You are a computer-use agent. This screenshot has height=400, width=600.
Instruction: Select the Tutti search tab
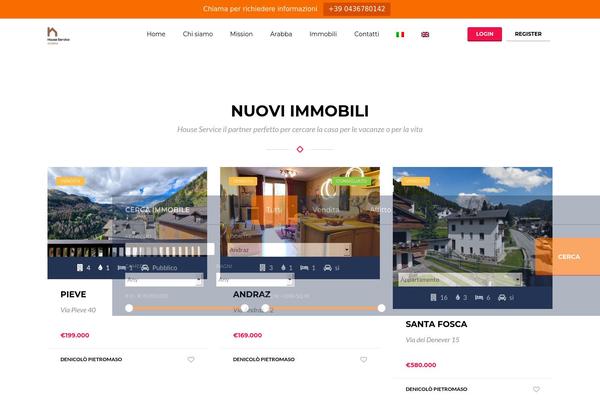click(x=274, y=210)
